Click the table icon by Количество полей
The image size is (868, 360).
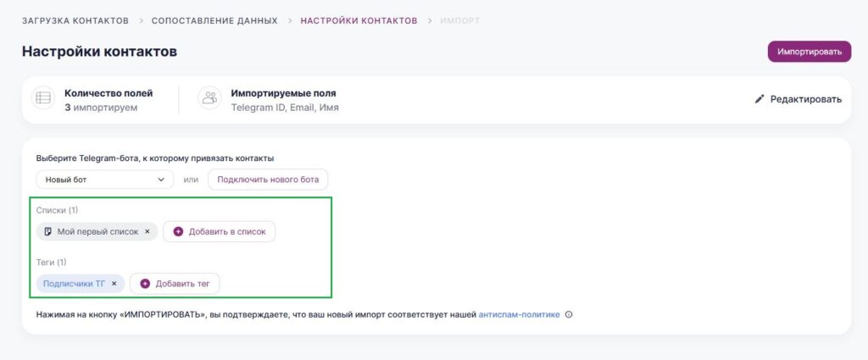[43, 98]
